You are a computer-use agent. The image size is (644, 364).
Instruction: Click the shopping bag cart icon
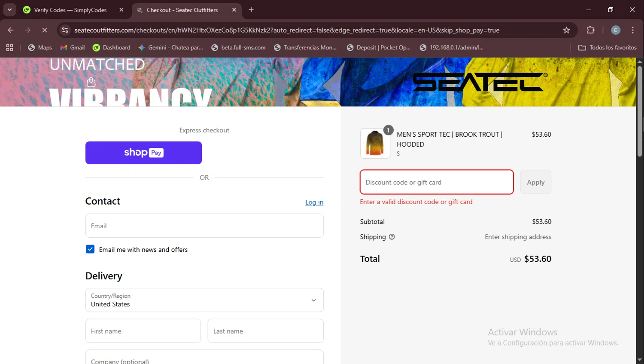tap(91, 82)
